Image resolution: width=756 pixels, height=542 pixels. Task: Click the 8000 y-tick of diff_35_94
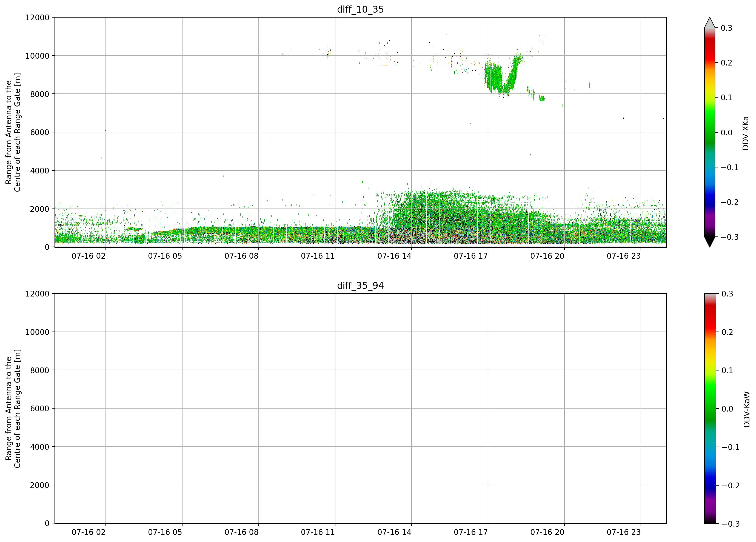click(x=40, y=370)
